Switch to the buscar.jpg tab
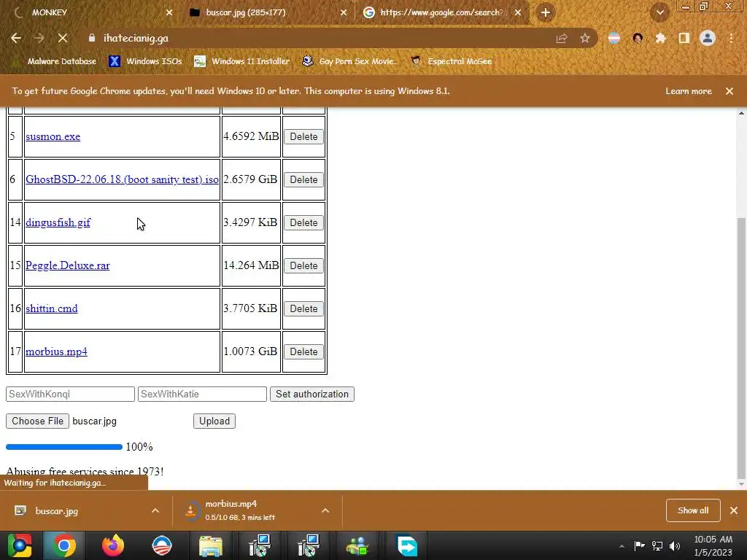The width and height of the screenshot is (747, 560). 267,12
